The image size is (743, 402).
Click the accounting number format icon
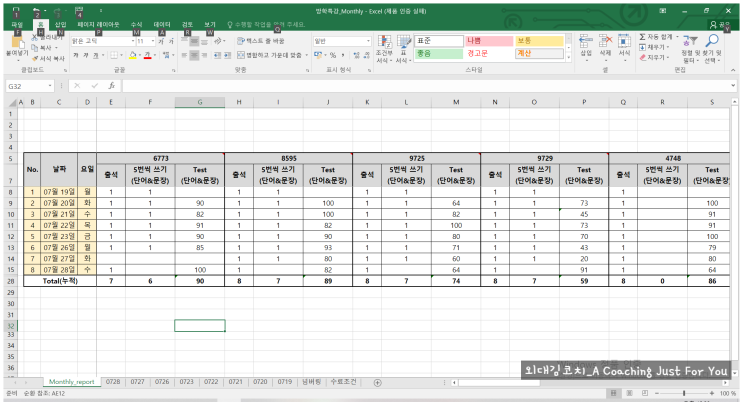319,55
